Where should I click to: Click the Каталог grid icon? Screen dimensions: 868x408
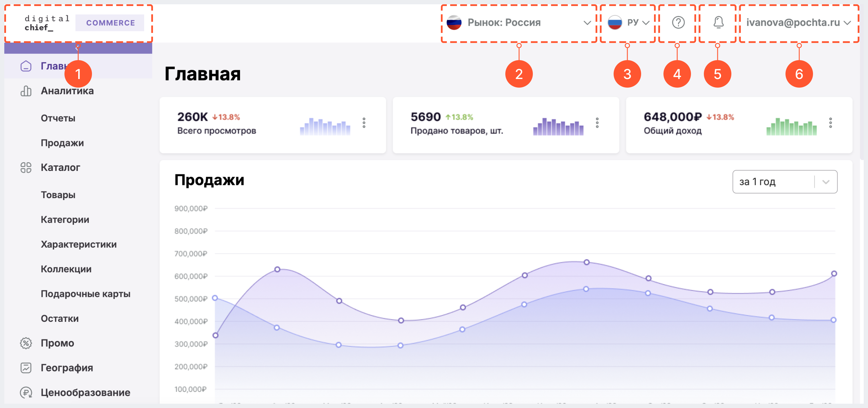(x=26, y=167)
